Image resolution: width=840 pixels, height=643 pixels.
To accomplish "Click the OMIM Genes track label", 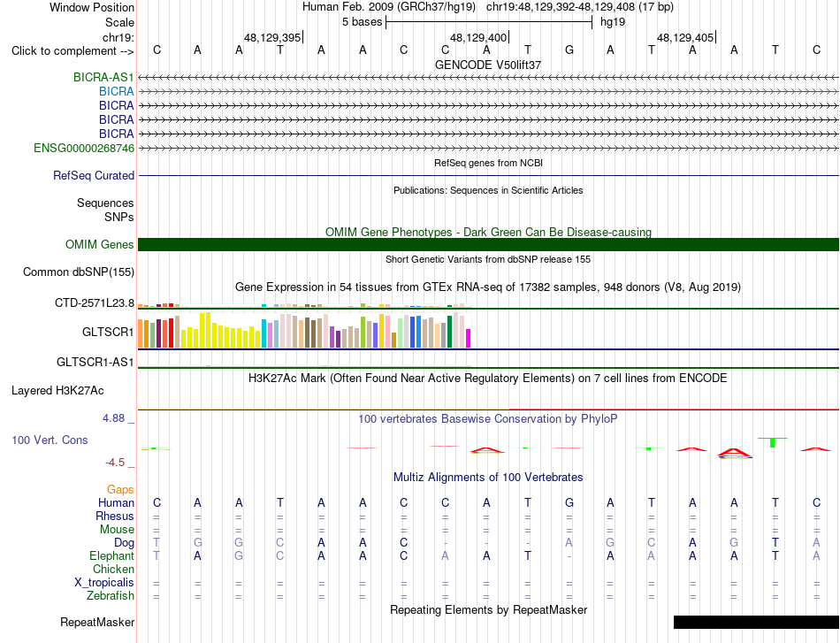I will point(100,244).
